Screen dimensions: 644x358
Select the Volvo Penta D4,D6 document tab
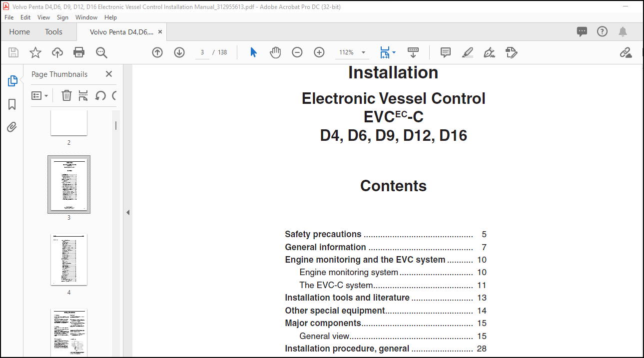[121, 31]
